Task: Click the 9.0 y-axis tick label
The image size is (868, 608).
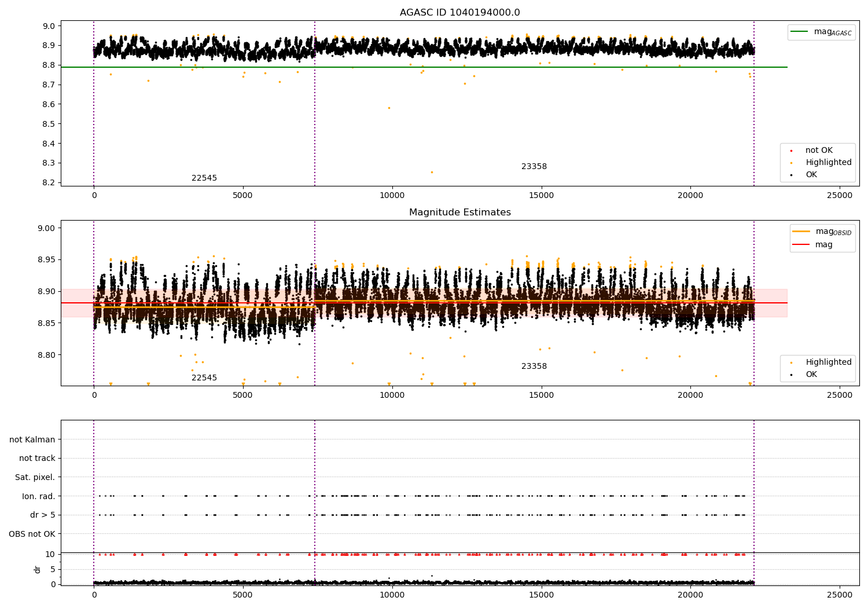Action: point(49,26)
